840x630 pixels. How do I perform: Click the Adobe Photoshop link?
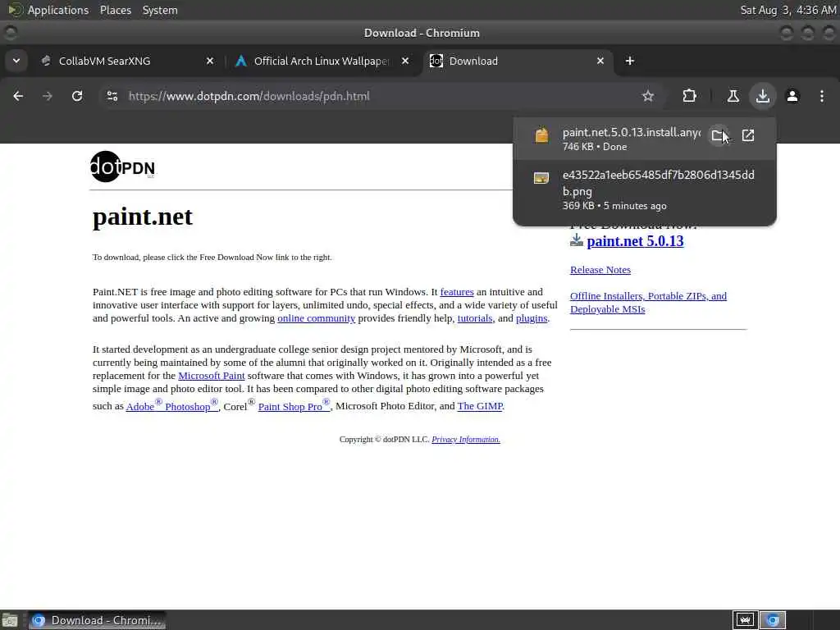click(x=172, y=405)
